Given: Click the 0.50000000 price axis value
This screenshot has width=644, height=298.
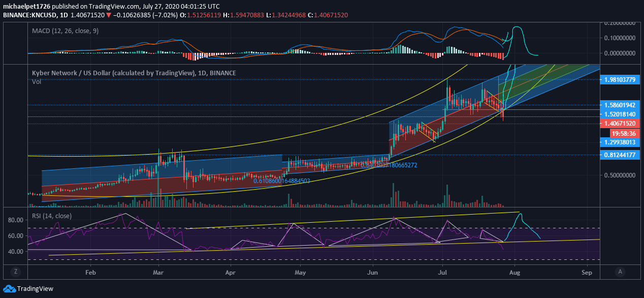Looking at the screenshot, I should [620, 175].
